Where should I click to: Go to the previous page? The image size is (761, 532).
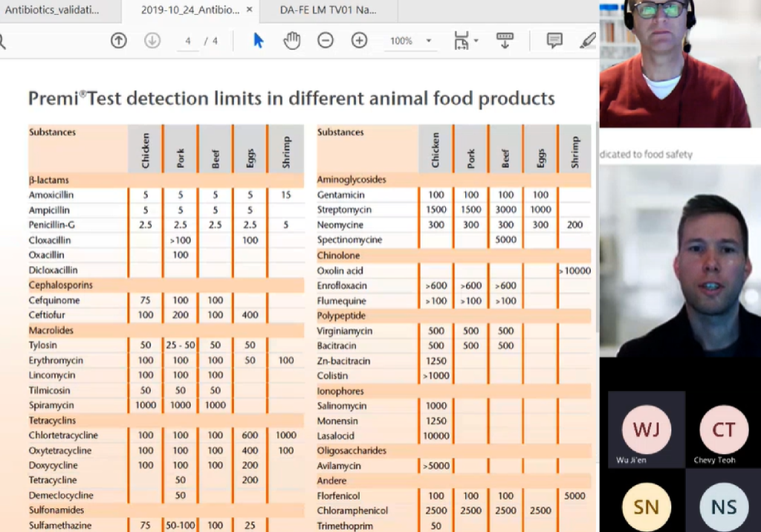point(118,40)
